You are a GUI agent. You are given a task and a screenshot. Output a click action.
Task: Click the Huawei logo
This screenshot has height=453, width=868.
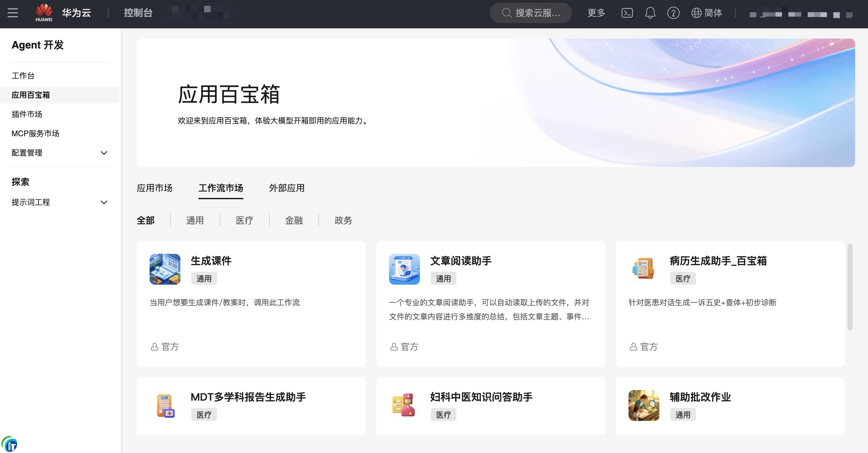pos(44,13)
